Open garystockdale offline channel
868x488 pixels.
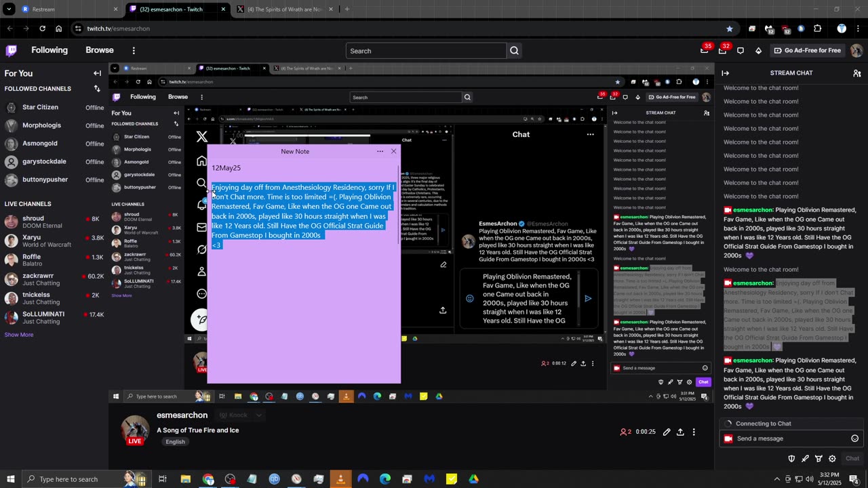tap(54, 162)
